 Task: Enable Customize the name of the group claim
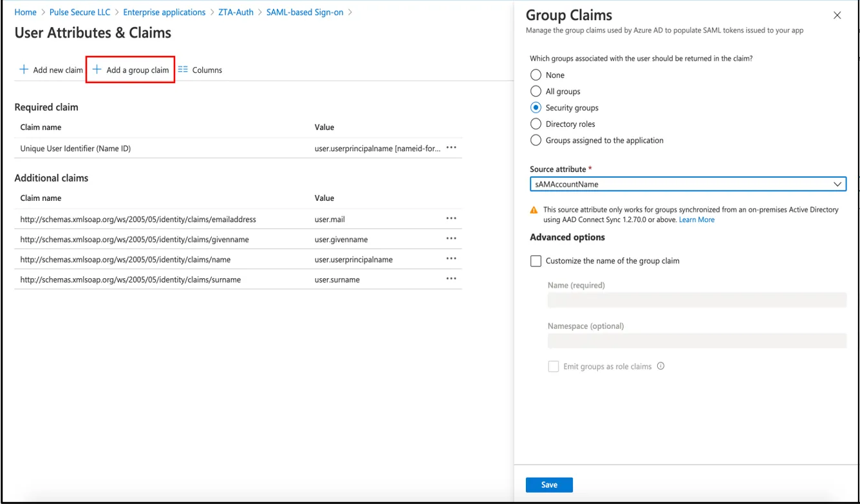point(536,261)
